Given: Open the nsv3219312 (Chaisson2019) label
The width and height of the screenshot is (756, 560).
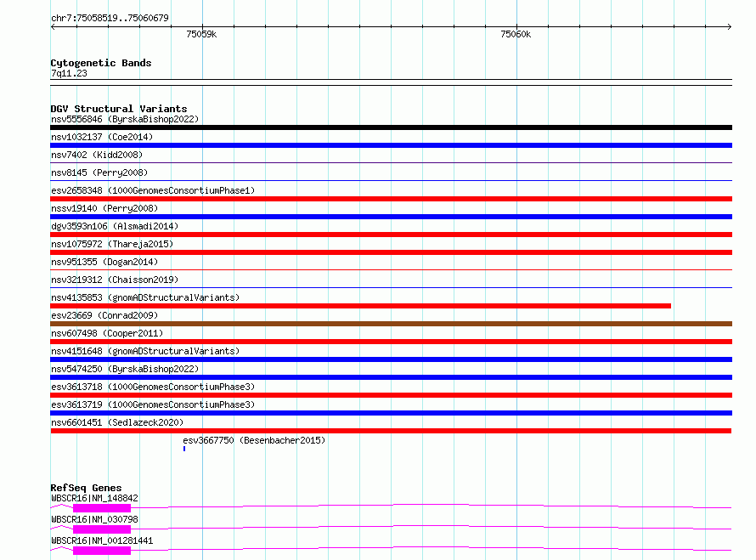Looking at the screenshot, I should point(115,280).
